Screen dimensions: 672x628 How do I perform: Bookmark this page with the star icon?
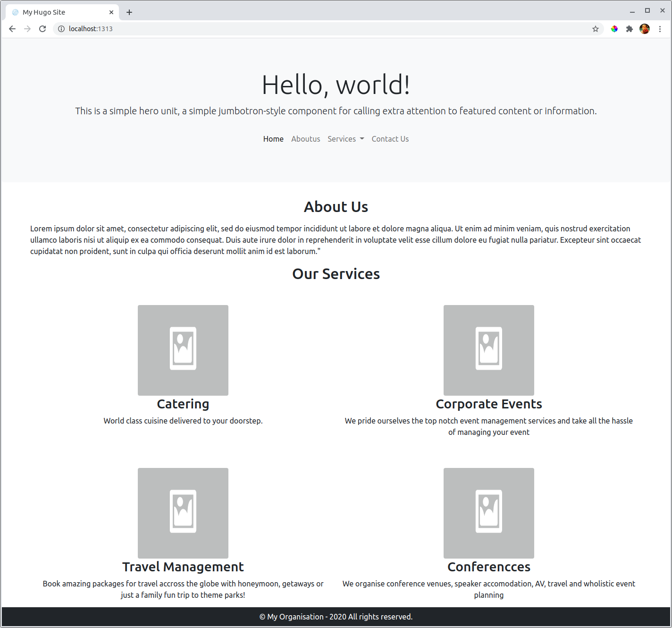595,29
